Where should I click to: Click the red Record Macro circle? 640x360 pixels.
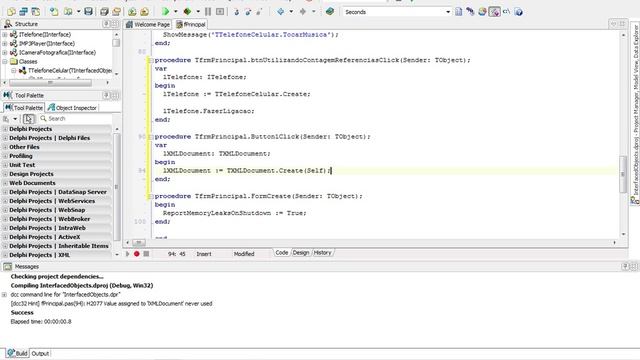point(136,254)
